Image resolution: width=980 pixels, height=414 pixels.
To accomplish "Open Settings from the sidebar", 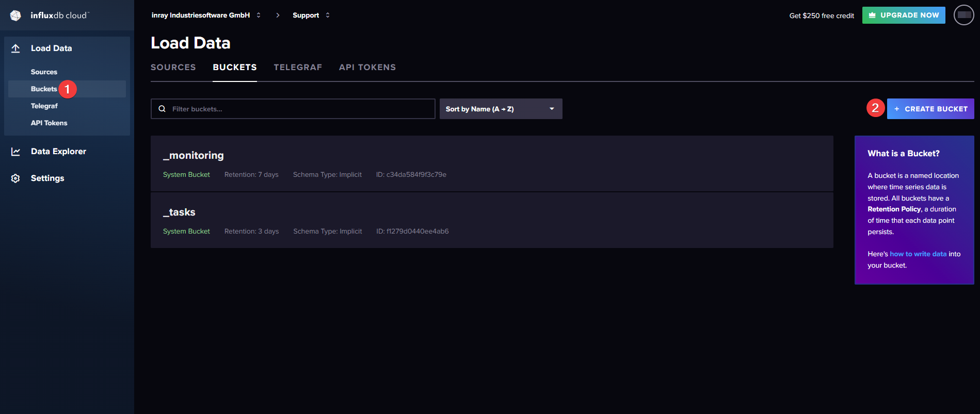I will point(47,178).
